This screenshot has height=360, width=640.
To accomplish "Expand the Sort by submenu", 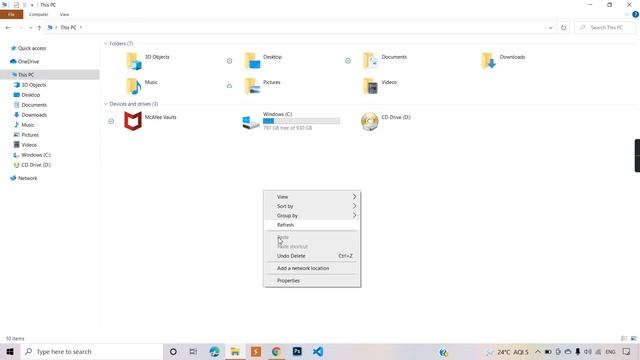I will (x=312, y=206).
